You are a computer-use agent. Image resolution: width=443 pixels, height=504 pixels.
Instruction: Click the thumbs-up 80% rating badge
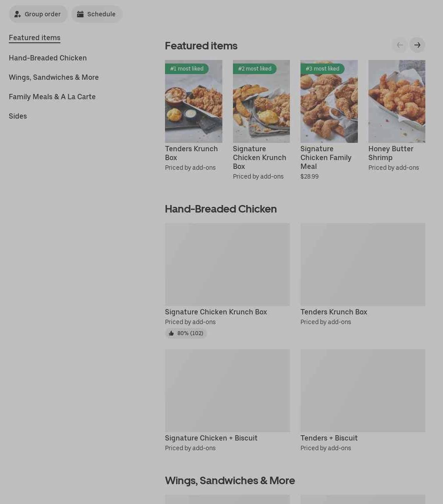(186, 333)
